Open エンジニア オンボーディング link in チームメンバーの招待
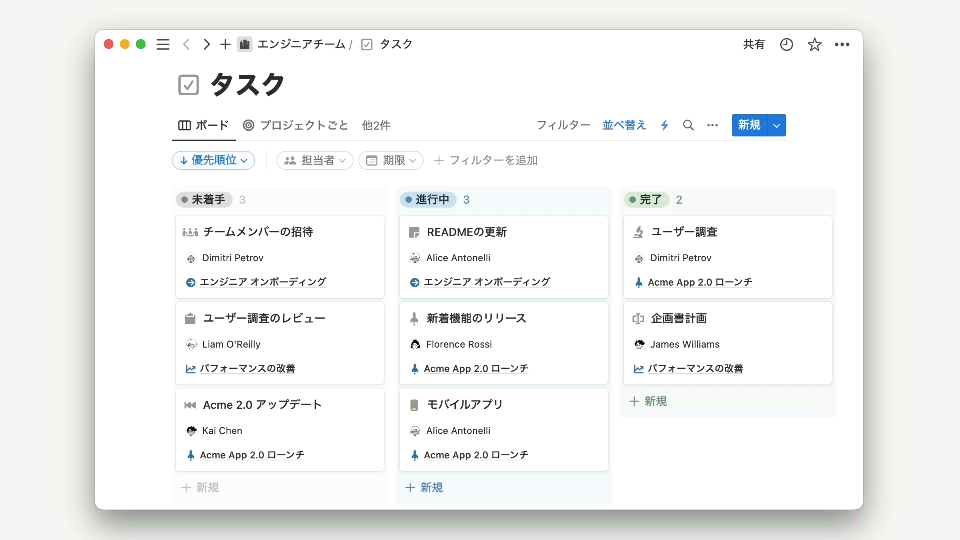This screenshot has height=540, width=960. (263, 282)
